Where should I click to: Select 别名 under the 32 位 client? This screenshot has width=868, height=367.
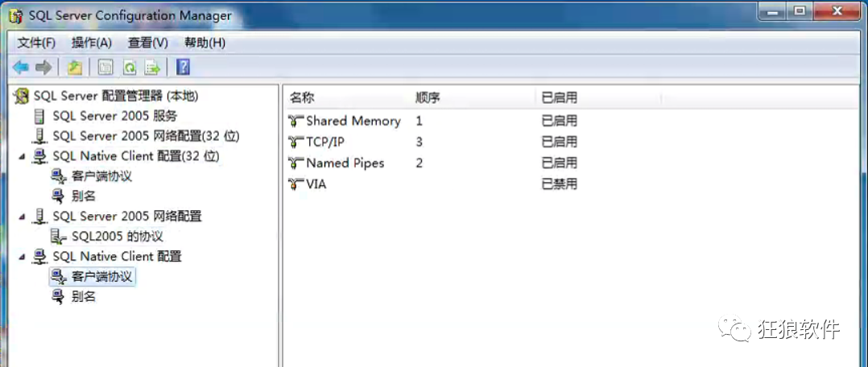click(x=84, y=196)
